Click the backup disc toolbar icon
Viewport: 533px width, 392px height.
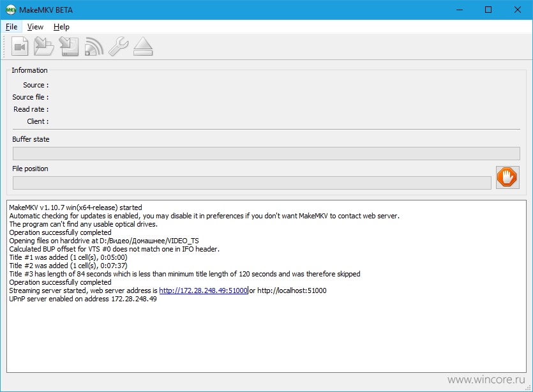click(69, 46)
